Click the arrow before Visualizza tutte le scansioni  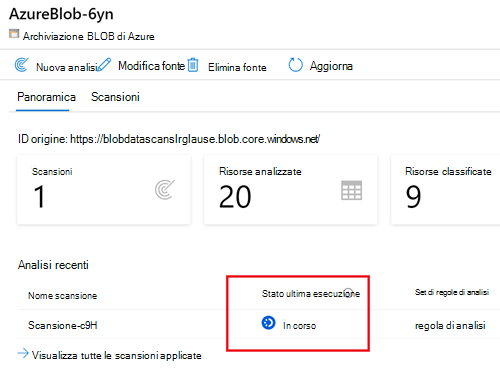coord(23,353)
